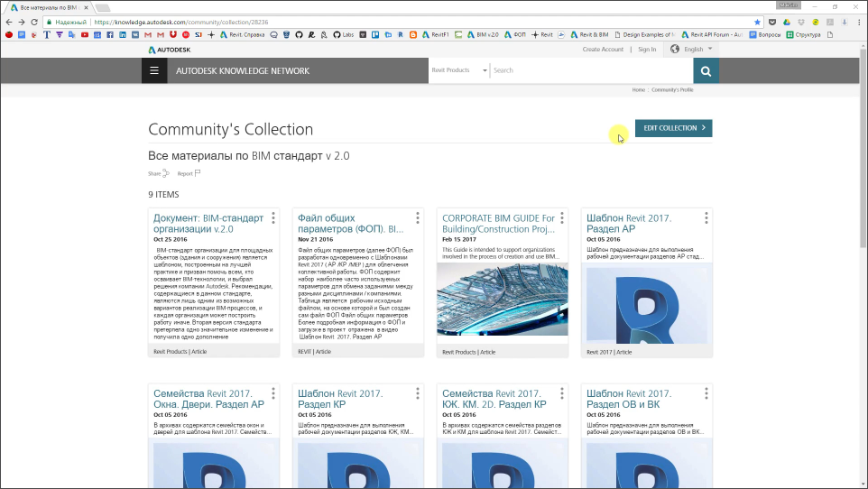Click the Share icon under collection title
The image size is (868, 489).
[x=165, y=173]
